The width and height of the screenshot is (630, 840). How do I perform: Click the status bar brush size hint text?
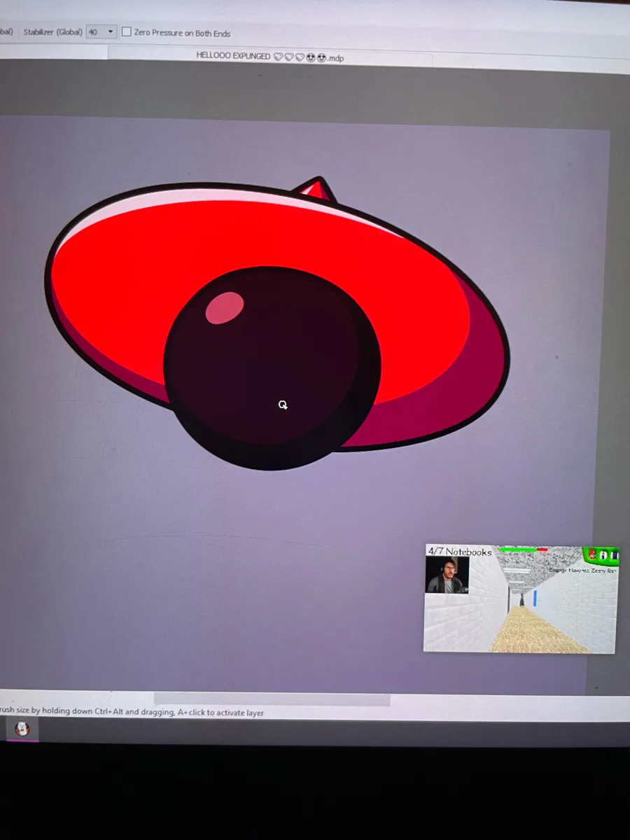point(132,712)
